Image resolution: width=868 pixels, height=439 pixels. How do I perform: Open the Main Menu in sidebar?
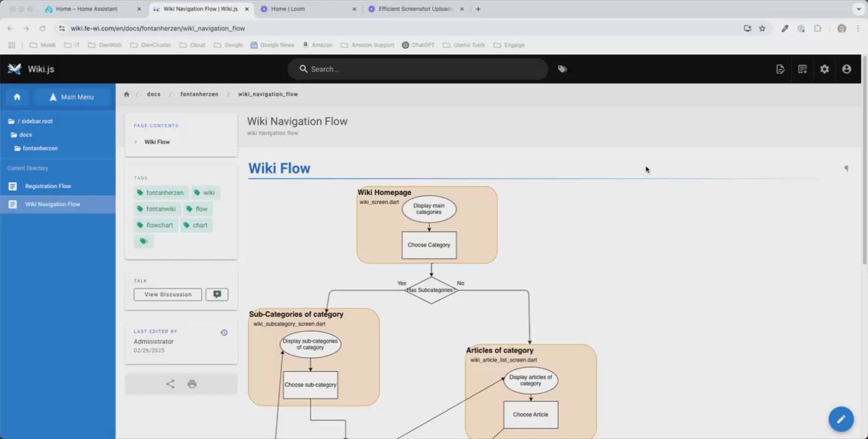tap(72, 97)
